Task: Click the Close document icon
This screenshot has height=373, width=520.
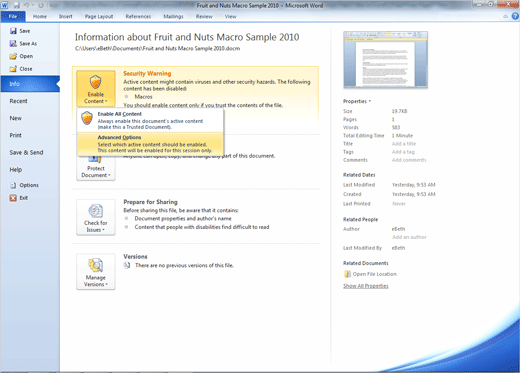Action: (13, 69)
